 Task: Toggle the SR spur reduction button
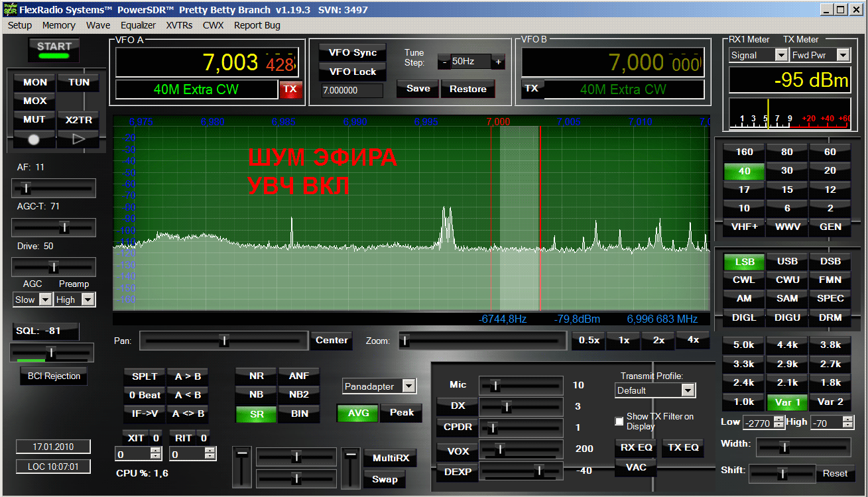coord(256,414)
